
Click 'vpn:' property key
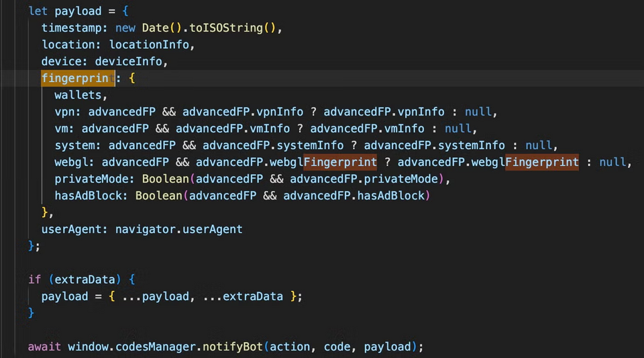point(68,111)
